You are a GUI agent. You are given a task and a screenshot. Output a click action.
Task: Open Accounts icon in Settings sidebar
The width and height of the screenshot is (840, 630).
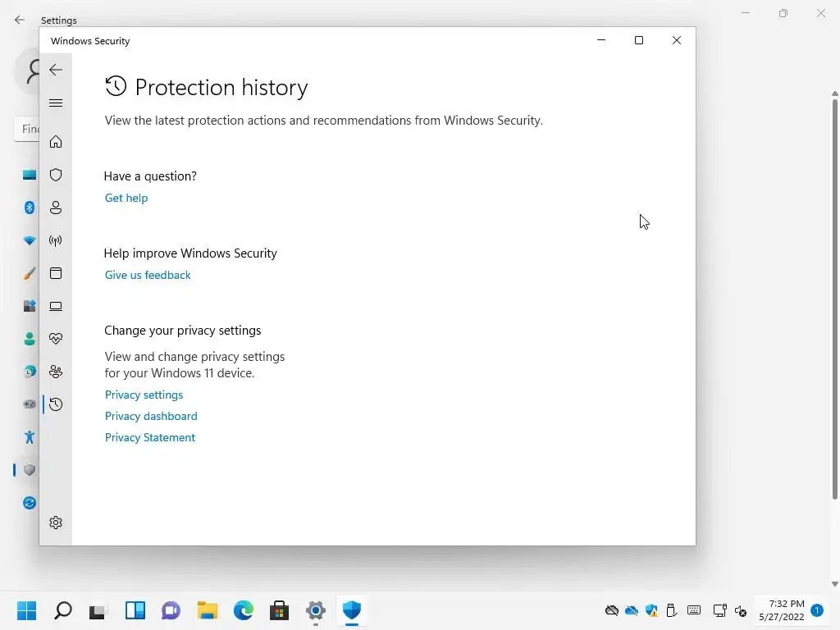[30, 339]
